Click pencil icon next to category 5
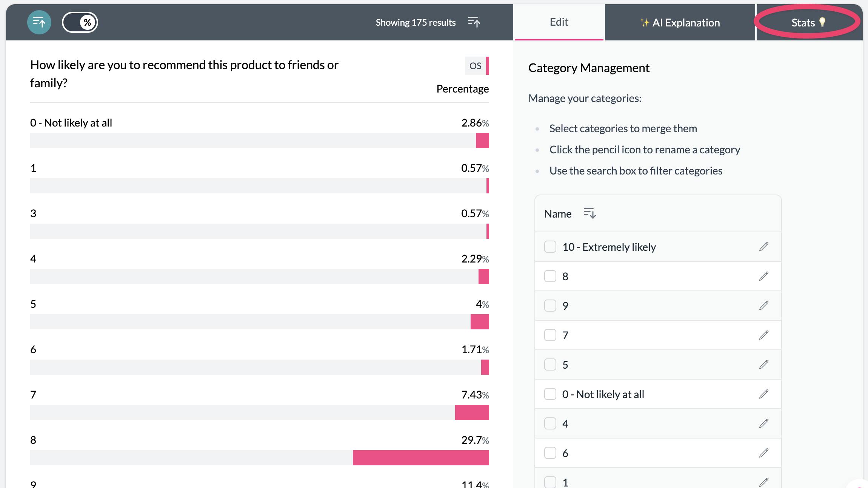 coord(764,364)
